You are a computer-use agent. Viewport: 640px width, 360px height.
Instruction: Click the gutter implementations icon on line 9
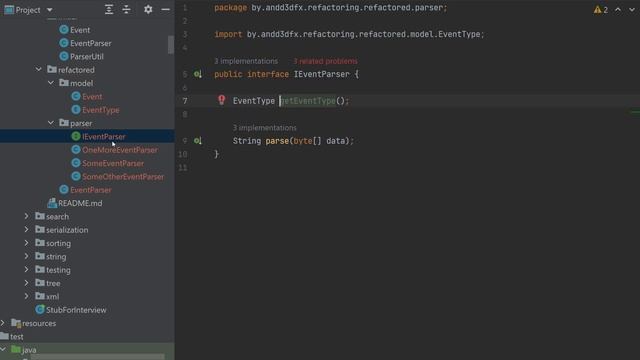198,141
